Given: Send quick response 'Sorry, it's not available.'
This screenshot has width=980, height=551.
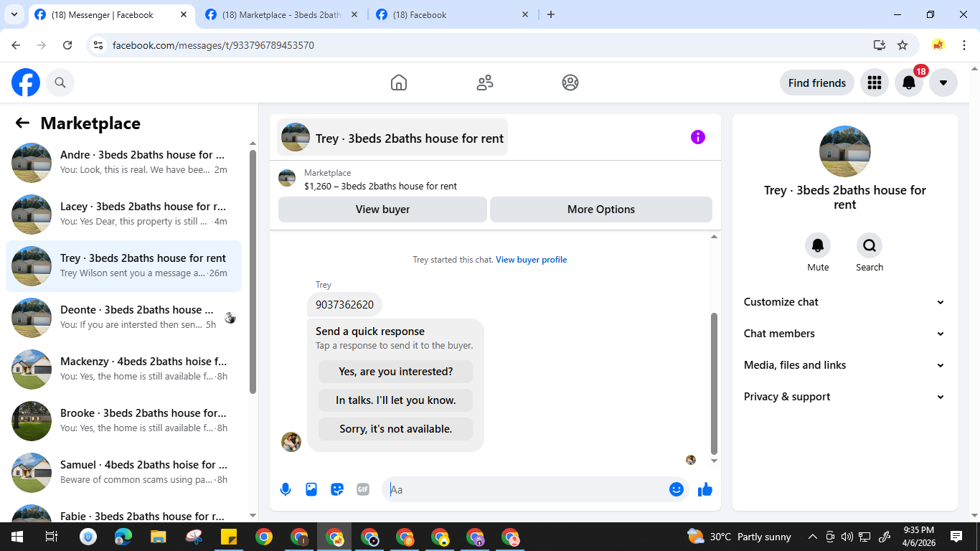Looking at the screenshot, I should (395, 429).
